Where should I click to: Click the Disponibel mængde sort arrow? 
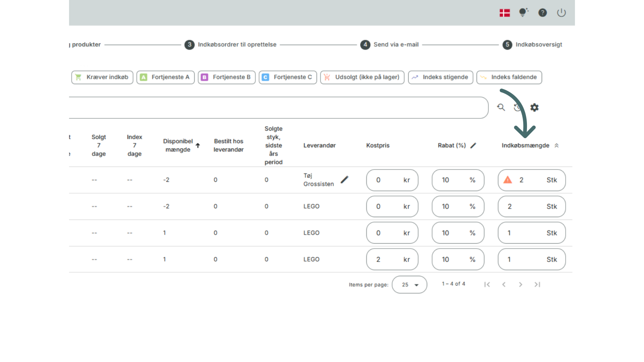[x=198, y=145]
